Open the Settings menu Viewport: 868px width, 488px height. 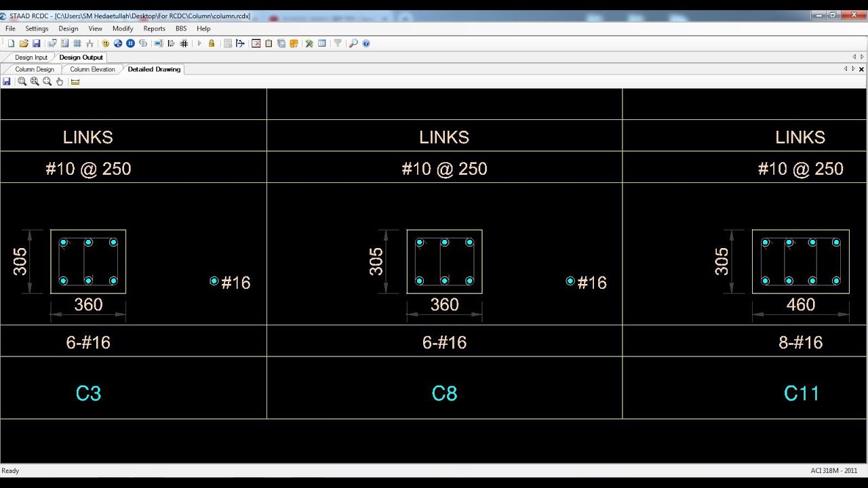[37, 28]
